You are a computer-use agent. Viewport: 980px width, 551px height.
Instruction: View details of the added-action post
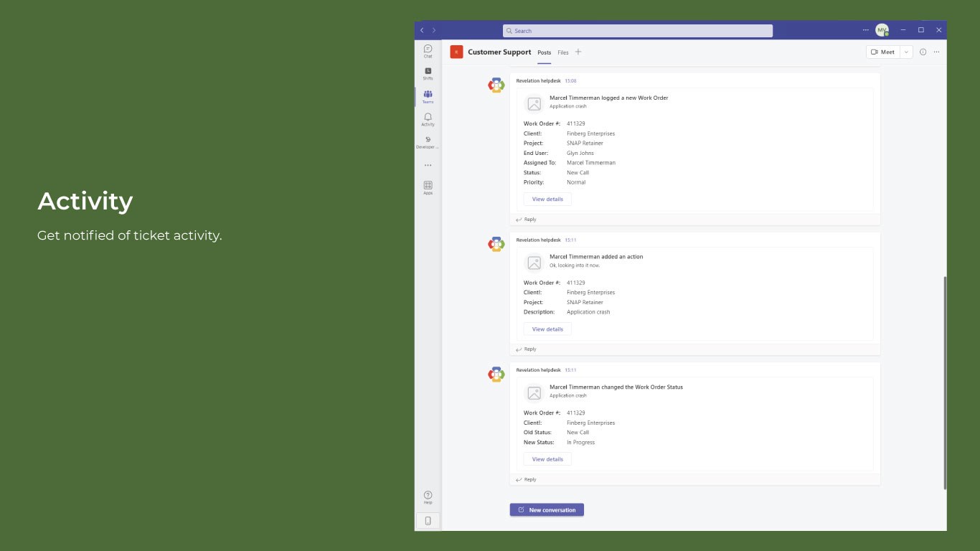click(x=547, y=329)
